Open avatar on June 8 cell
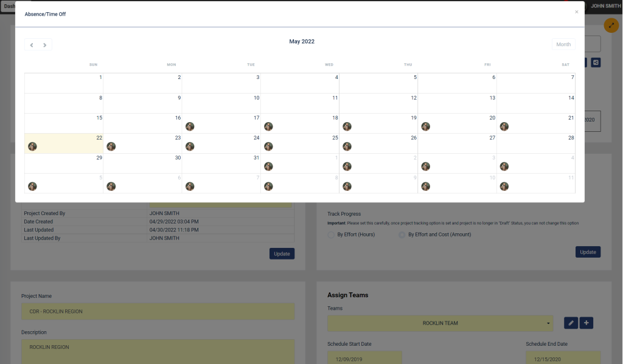Screen dimensions: 623x364 [x=268, y=186]
